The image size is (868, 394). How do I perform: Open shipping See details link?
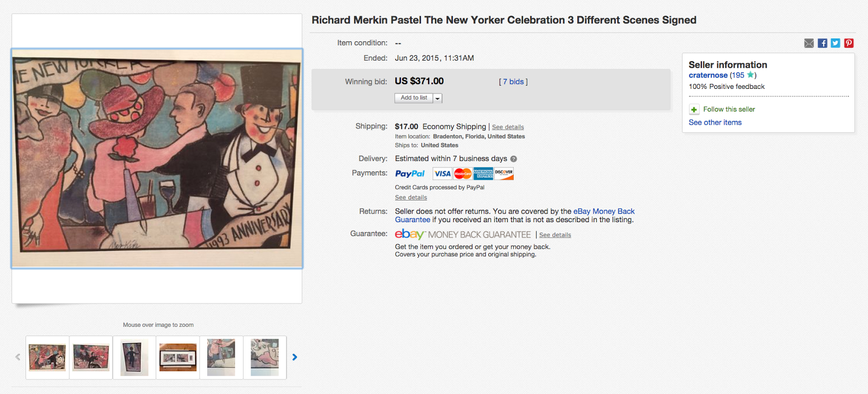click(508, 127)
